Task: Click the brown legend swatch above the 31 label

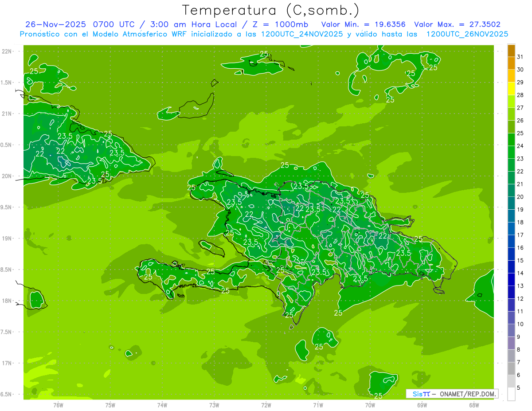Action: tap(511, 51)
